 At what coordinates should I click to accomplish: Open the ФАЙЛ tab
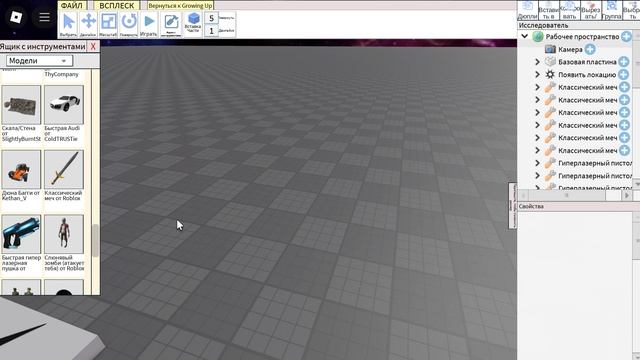pos(71,5)
